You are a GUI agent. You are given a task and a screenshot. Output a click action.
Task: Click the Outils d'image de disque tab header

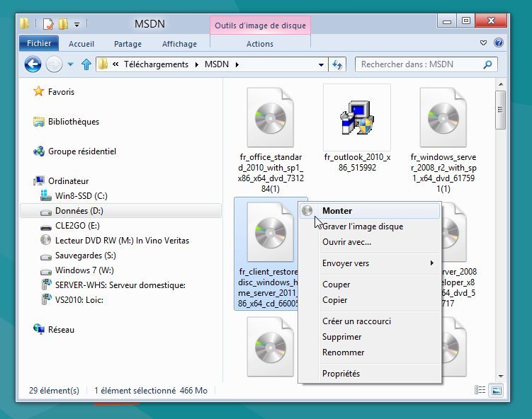(x=260, y=25)
